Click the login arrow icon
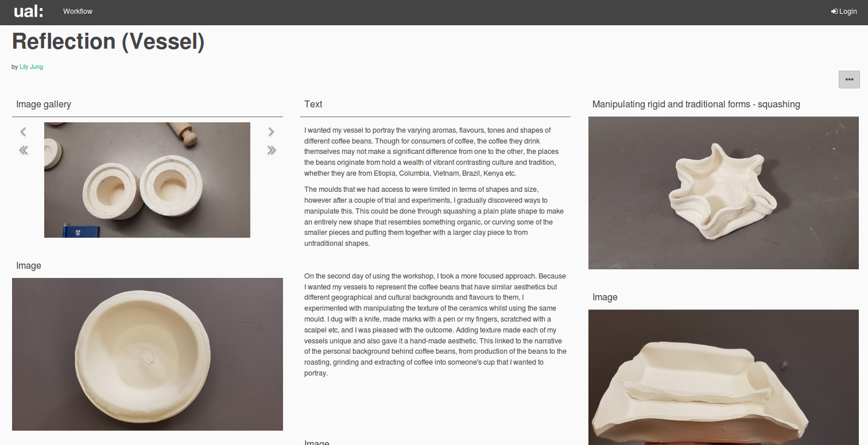868x445 pixels. coord(834,11)
